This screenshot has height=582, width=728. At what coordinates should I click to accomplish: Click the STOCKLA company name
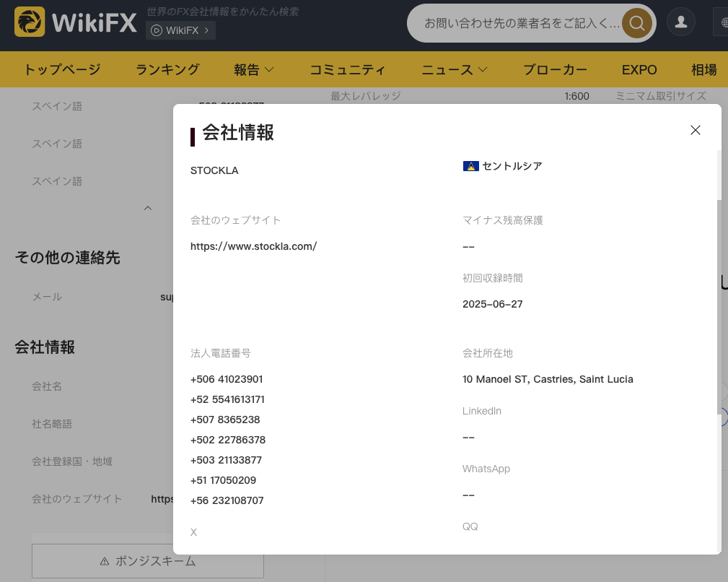(x=214, y=170)
